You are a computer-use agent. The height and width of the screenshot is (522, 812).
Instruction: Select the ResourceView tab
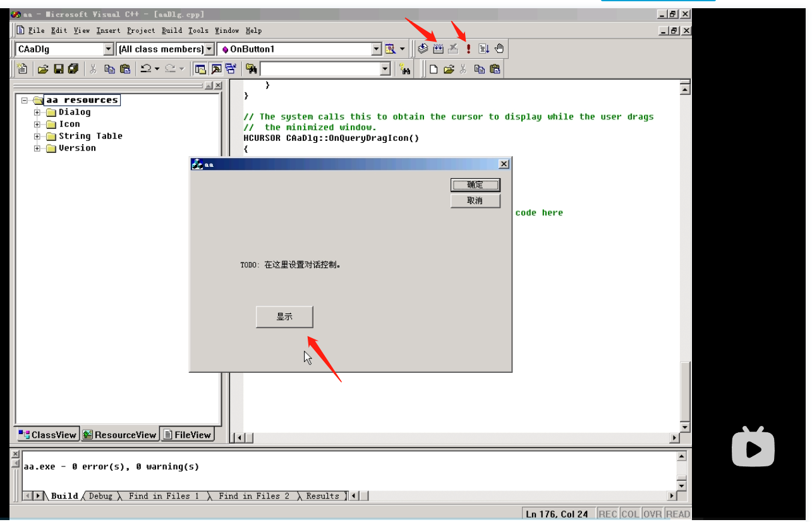point(119,435)
